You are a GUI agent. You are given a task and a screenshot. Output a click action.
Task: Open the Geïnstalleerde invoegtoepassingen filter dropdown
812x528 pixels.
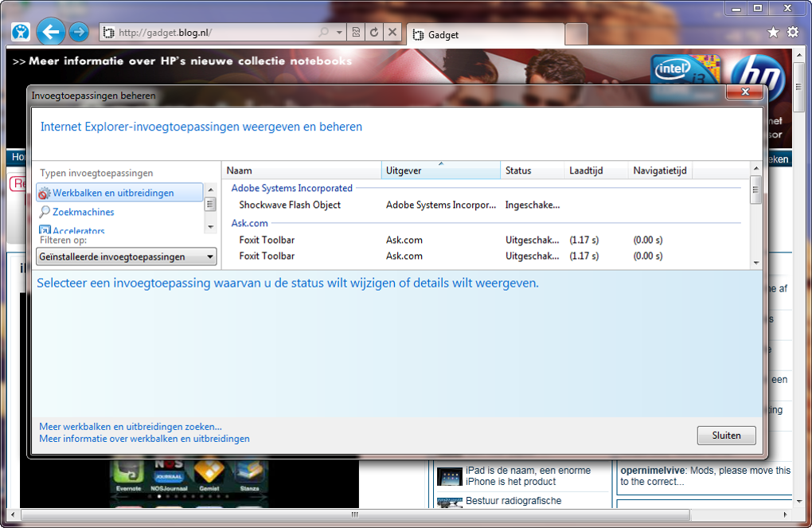(127, 256)
